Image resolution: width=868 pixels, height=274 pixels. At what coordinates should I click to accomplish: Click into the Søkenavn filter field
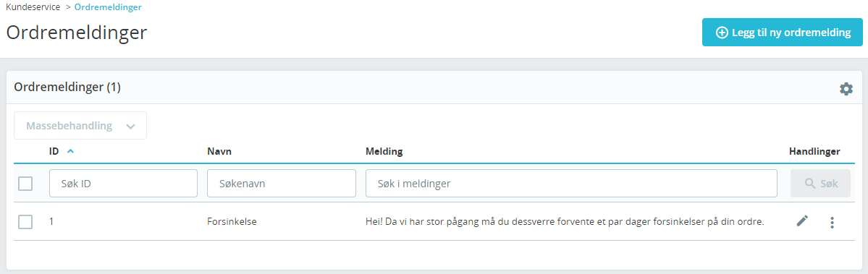281,184
